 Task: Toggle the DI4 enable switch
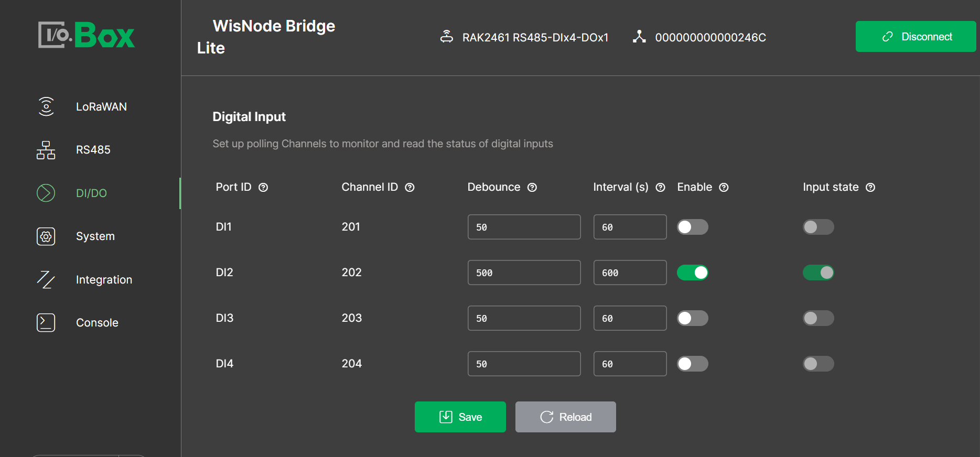point(692,364)
